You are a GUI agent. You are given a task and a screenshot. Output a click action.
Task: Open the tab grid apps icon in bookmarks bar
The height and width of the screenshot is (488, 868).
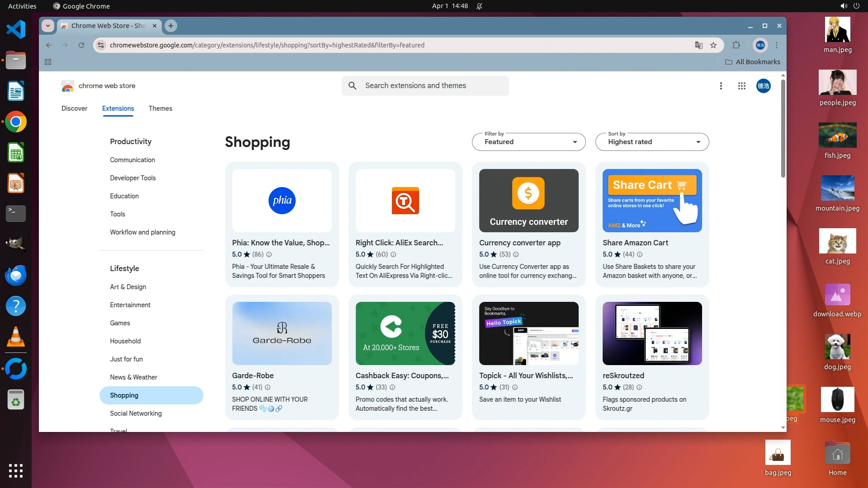pos(48,62)
